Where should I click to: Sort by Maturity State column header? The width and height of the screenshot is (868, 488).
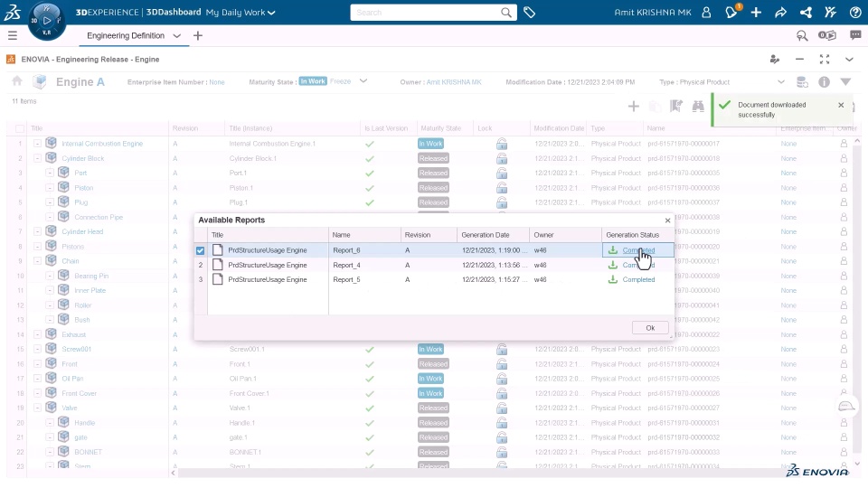[440, 128]
